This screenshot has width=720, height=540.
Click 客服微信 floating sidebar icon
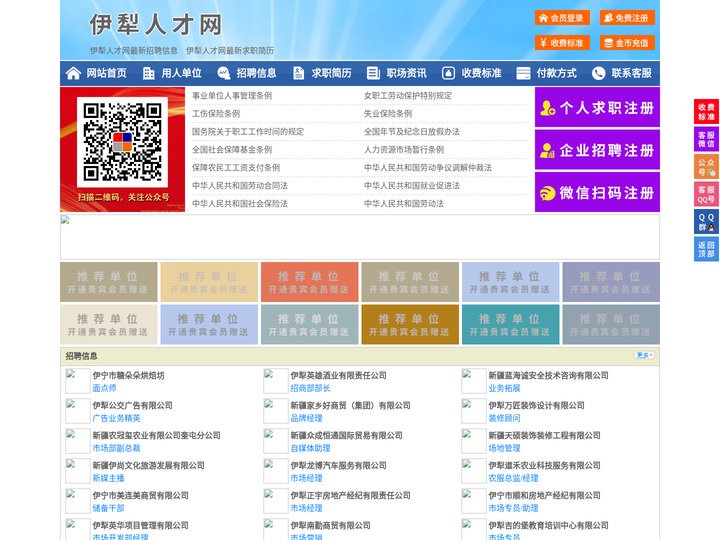(706, 139)
